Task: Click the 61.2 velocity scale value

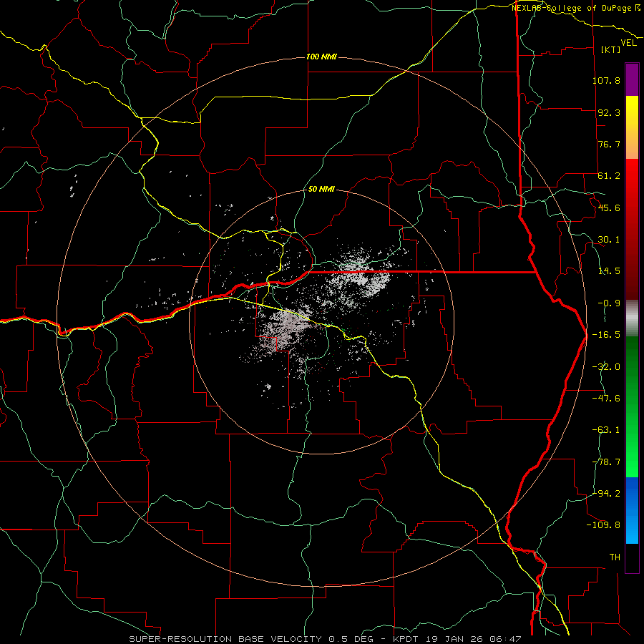Action: coord(609,176)
